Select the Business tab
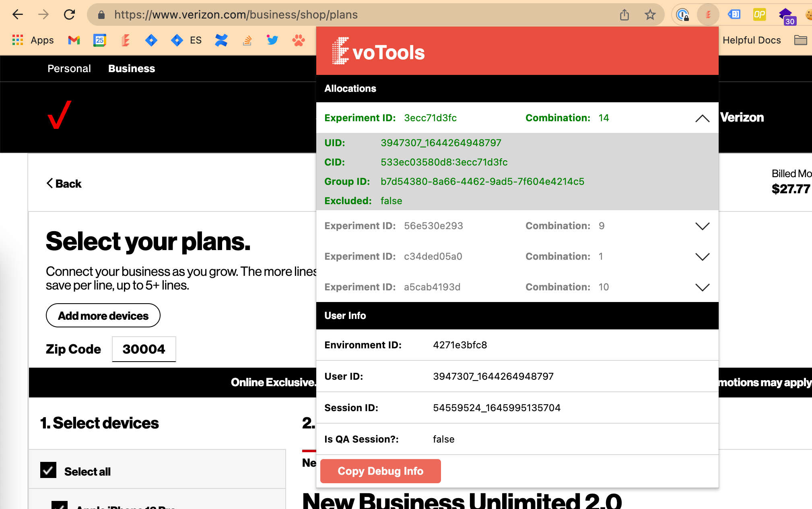Screen dimensions: 812x509 [x=132, y=68]
